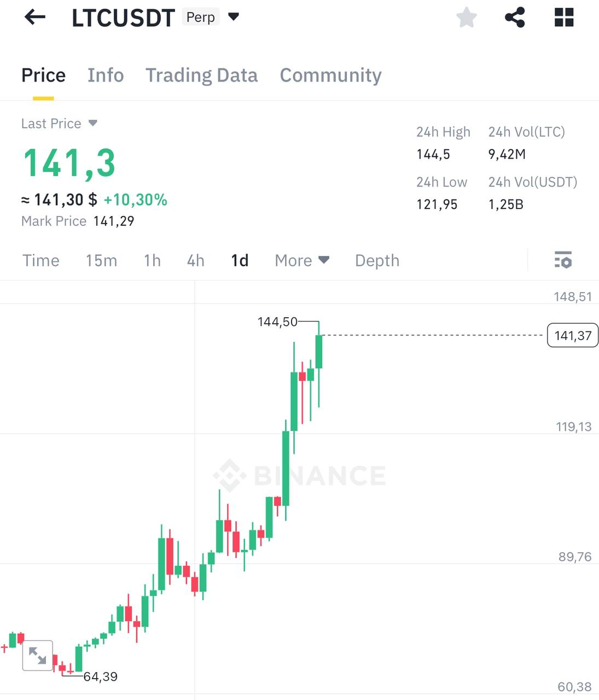
Task: Tap the 144,50 high price marker
Action: [277, 322]
